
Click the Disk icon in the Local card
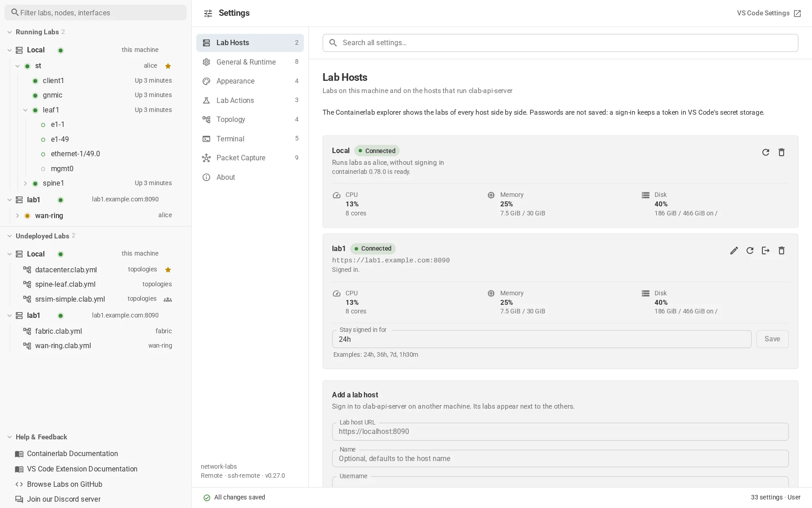pyautogui.click(x=646, y=196)
